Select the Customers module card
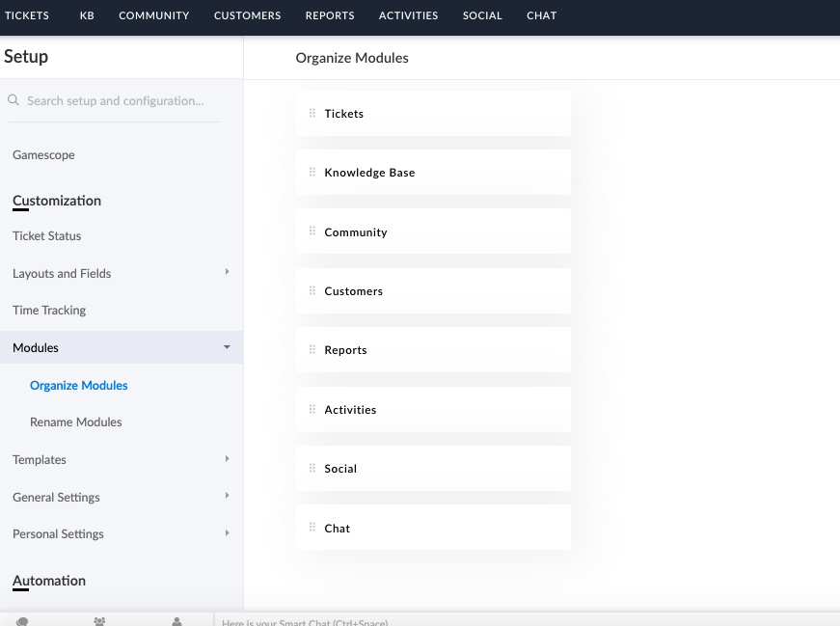 click(433, 290)
